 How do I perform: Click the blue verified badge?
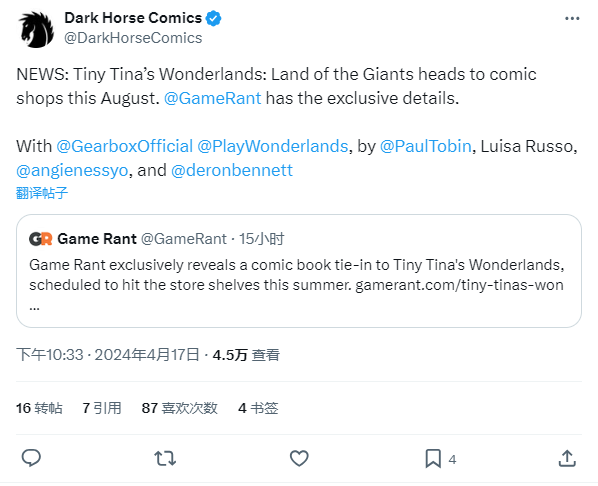214,18
